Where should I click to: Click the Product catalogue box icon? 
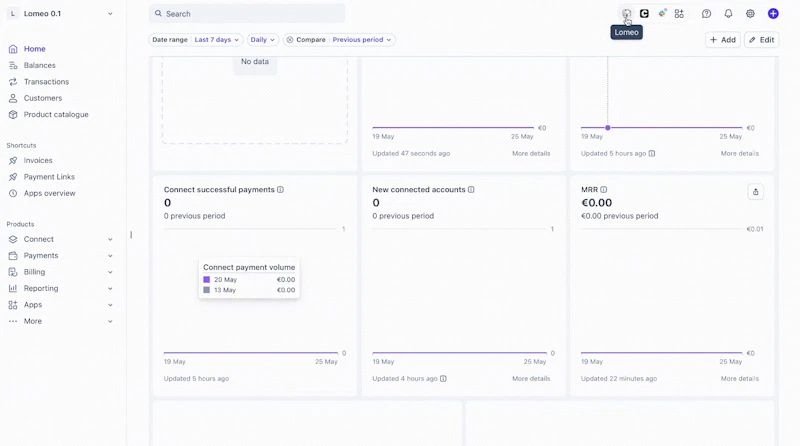tap(13, 114)
